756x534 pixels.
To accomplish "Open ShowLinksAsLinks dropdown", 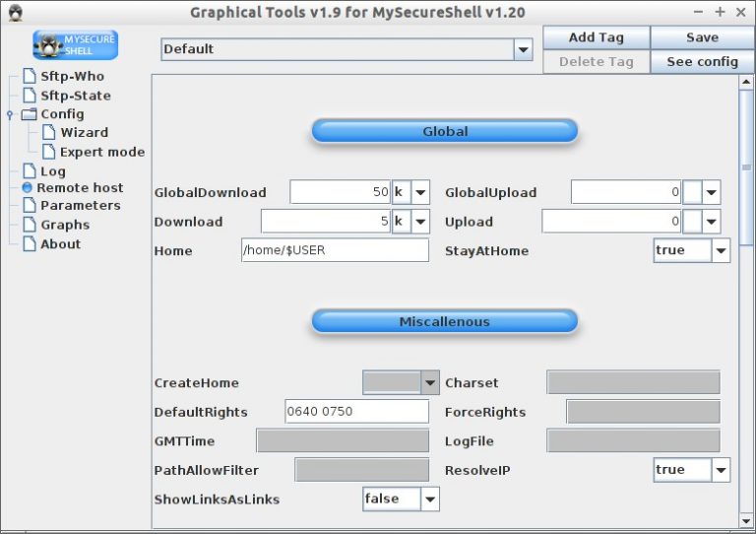I will (430, 499).
